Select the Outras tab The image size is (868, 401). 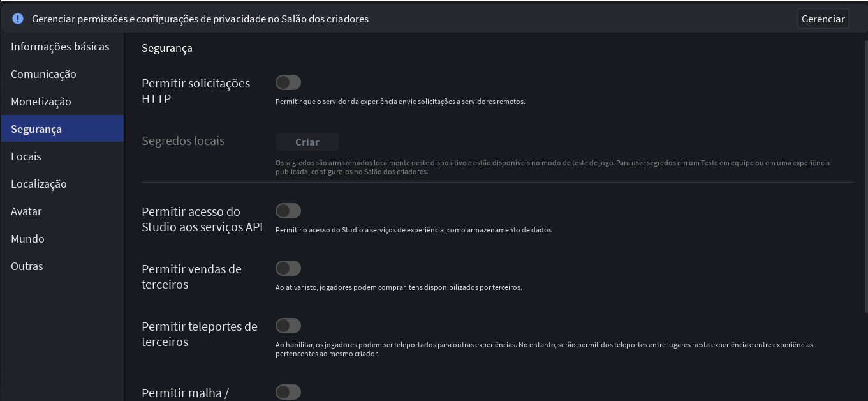[27, 266]
